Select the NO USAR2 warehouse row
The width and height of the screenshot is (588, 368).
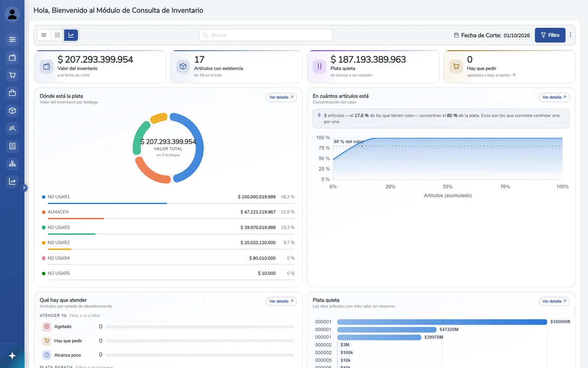tap(168, 244)
